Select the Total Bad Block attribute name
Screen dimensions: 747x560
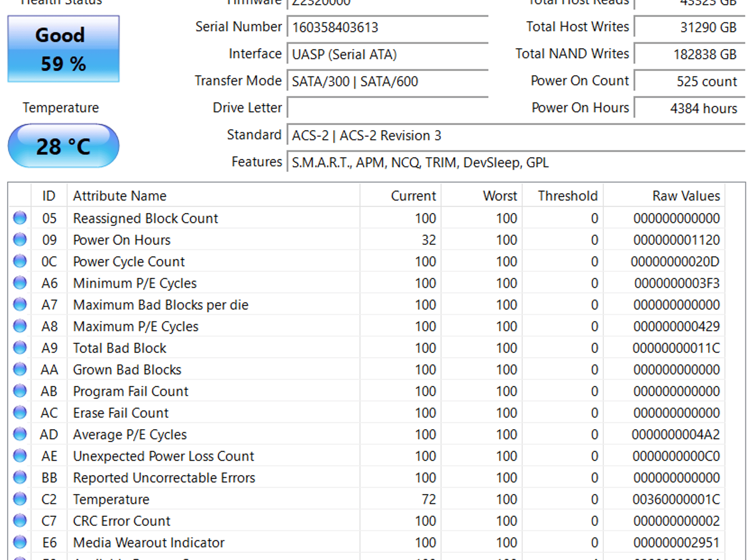pos(119,347)
